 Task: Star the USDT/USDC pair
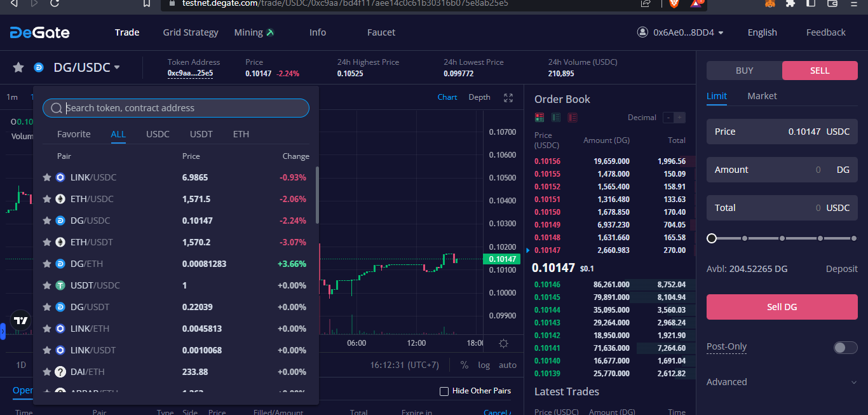pos(47,285)
